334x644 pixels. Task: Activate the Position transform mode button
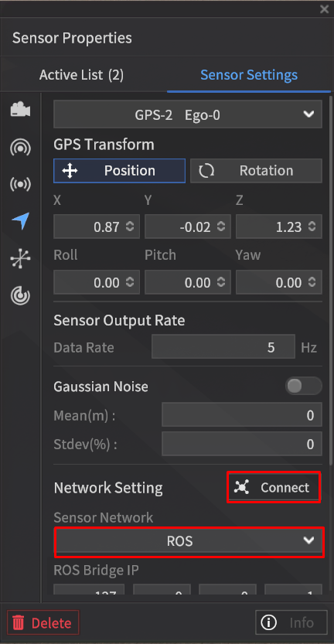(x=119, y=171)
